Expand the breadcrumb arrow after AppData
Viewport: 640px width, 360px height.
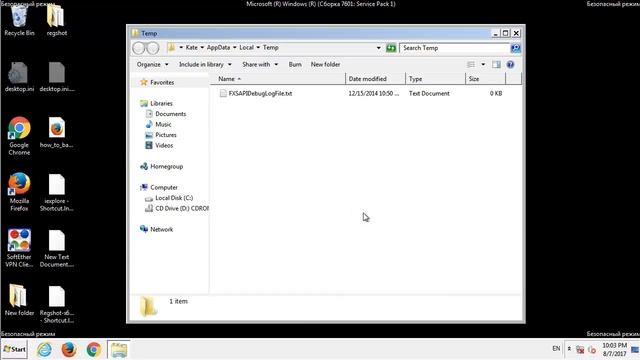click(x=235, y=48)
